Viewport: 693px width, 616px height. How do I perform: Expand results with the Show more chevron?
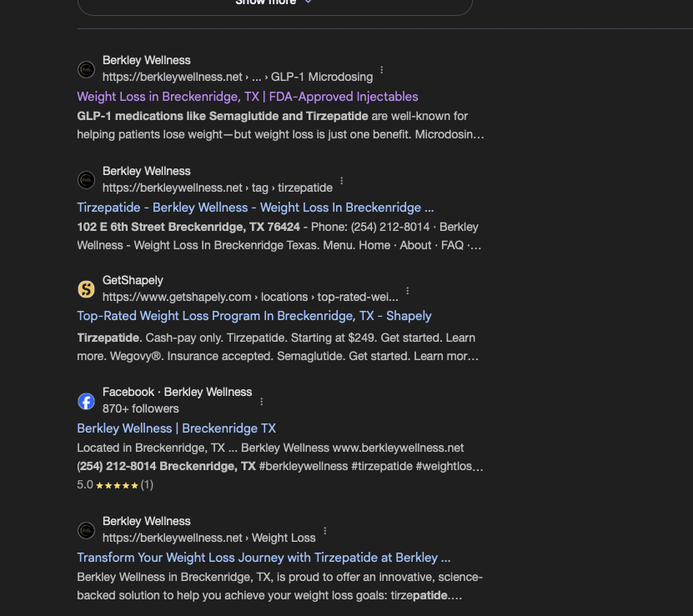pos(308,3)
